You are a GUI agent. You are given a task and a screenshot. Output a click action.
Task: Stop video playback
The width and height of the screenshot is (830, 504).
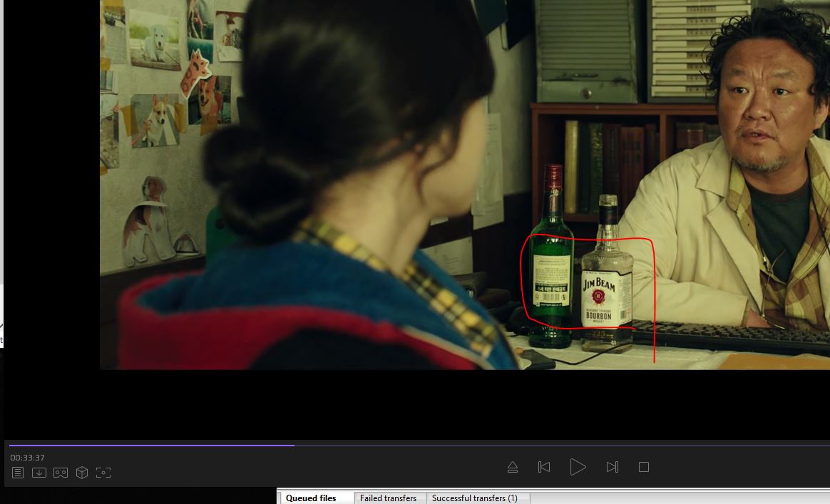643,467
